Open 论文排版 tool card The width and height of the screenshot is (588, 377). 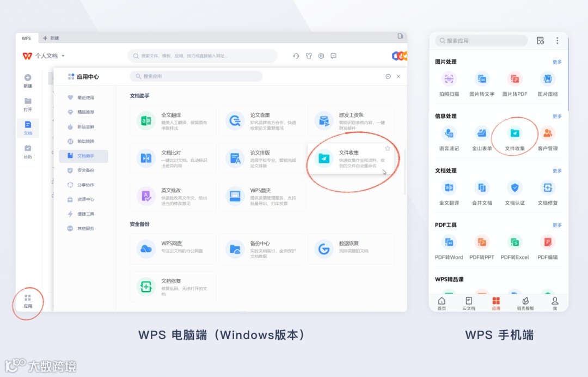tap(262, 159)
